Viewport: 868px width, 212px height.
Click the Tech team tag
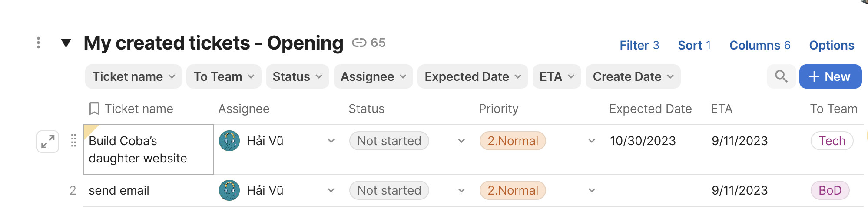coord(832,141)
